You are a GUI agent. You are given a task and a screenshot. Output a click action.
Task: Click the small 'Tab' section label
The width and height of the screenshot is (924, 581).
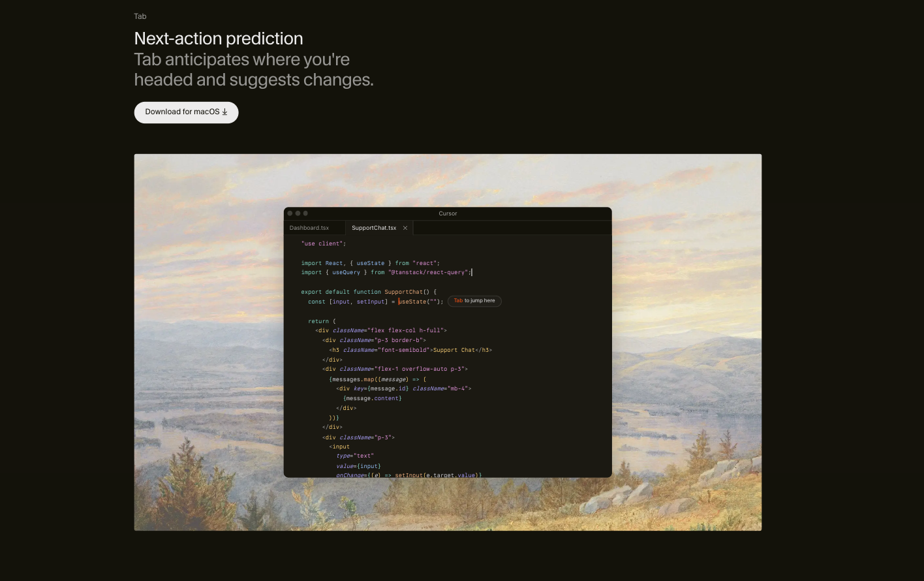pyautogui.click(x=140, y=16)
